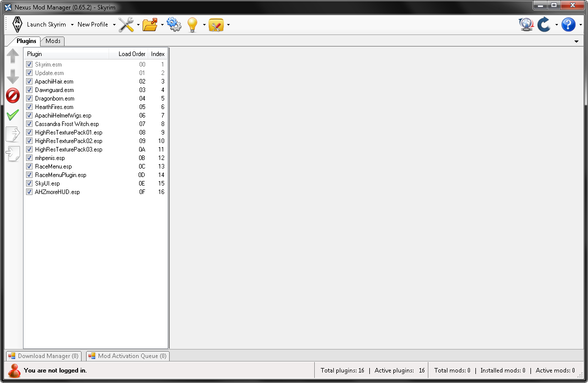
Task: Sort by the Load Order column header
Action: tap(128, 54)
